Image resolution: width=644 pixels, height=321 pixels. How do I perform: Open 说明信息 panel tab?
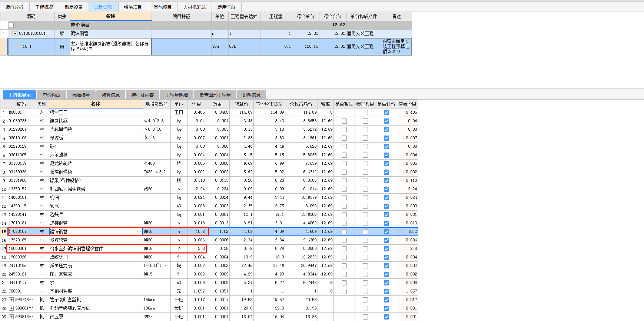point(252,95)
